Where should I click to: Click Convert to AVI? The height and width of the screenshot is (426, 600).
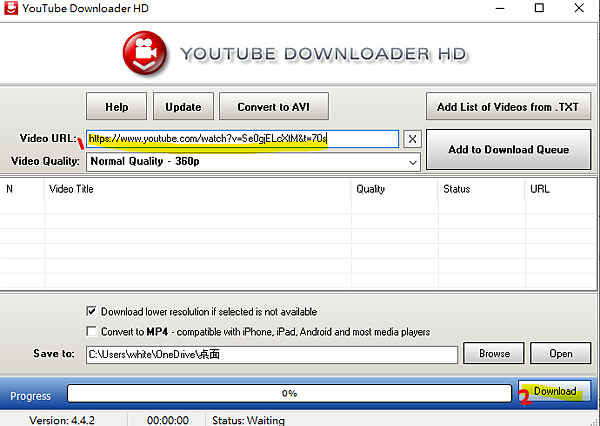(274, 106)
